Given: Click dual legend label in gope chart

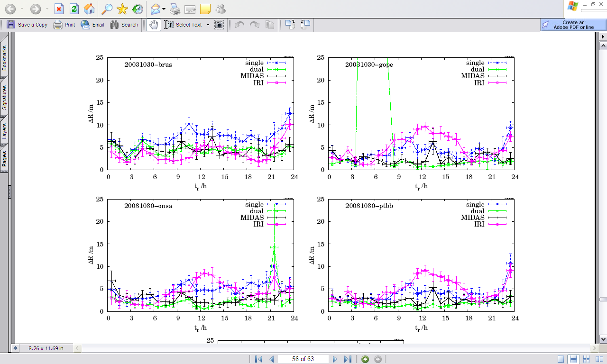Looking at the screenshot, I should 477,69.
